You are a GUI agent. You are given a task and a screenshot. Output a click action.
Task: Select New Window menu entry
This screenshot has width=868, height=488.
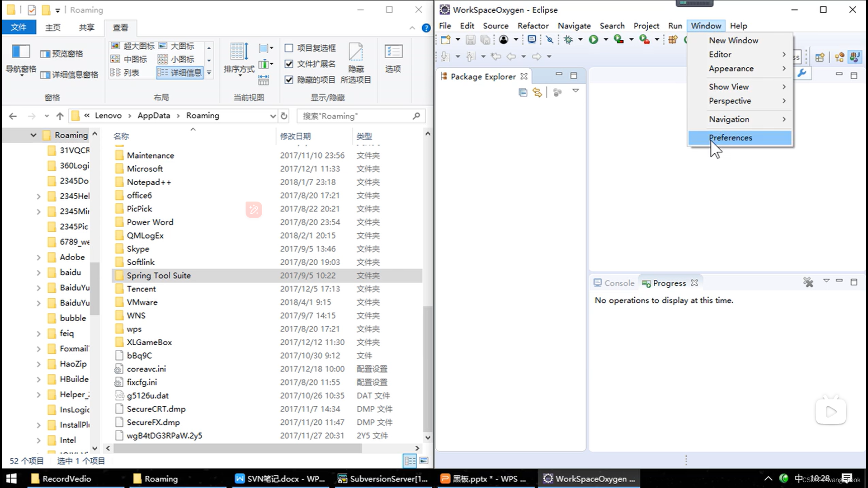click(740, 40)
